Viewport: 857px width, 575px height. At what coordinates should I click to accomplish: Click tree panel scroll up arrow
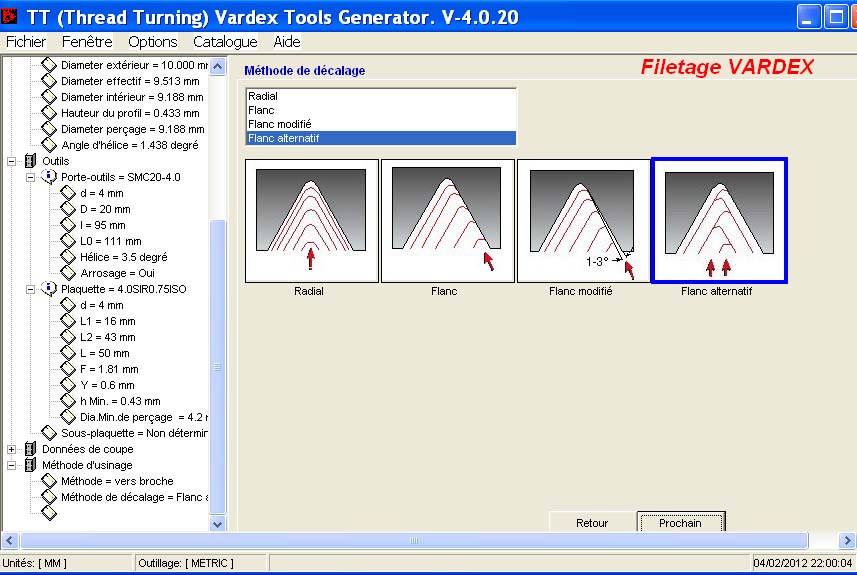[x=218, y=66]
